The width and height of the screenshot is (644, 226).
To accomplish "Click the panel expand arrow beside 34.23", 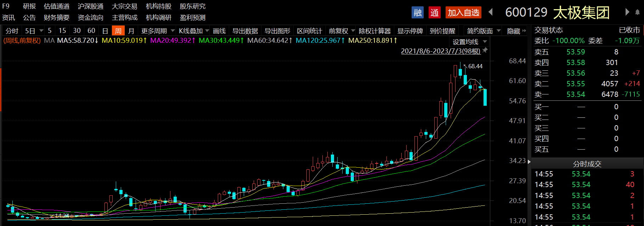I will coord(529,162).
